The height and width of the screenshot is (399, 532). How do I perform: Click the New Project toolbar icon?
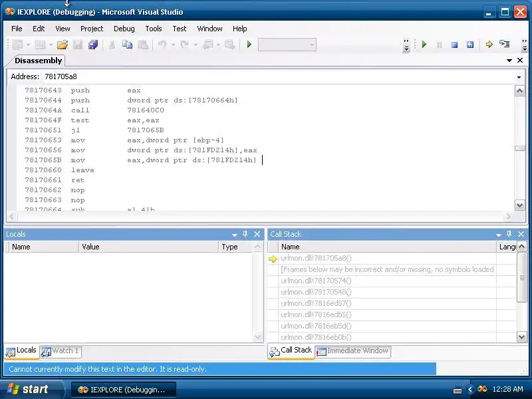click(17, 45)
